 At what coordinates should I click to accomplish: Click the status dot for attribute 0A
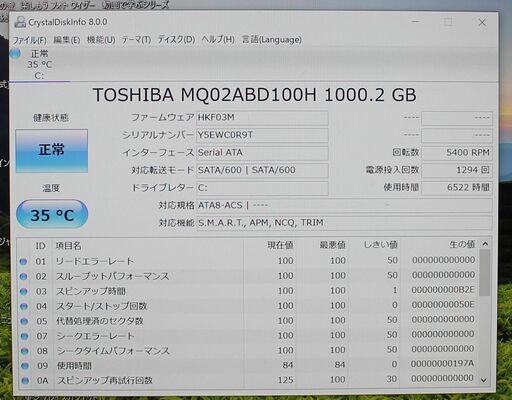click(25, 381)
